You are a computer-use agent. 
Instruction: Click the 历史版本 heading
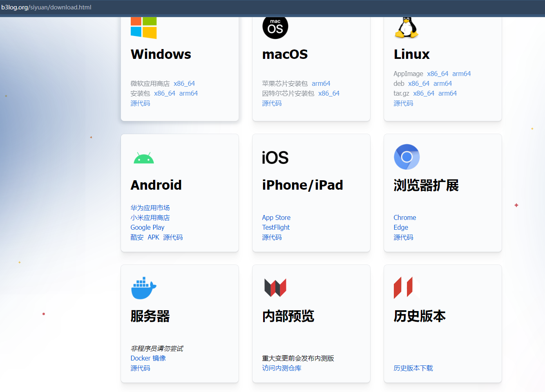point(420,316)
